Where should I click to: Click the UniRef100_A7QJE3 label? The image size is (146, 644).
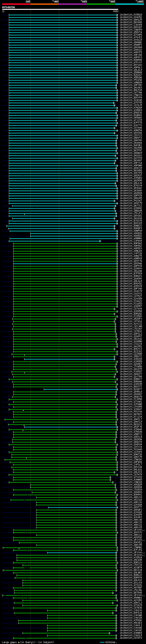[x=131, y=37]
